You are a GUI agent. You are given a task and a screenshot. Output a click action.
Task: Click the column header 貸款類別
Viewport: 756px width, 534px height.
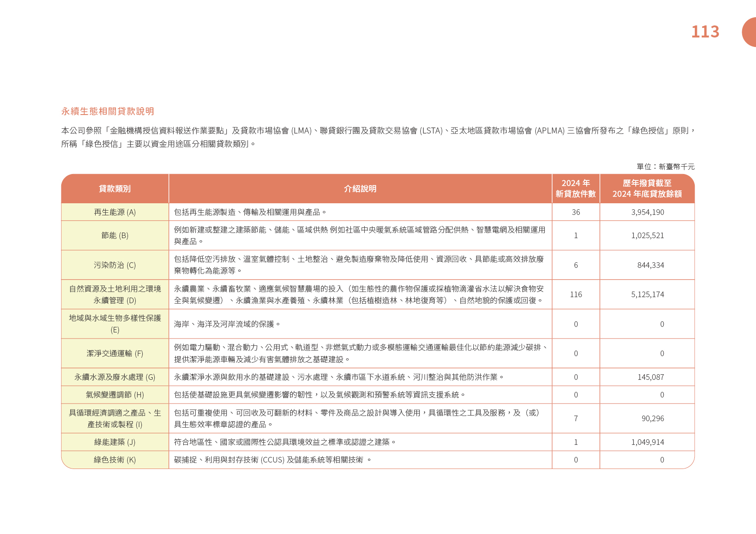tap(115, 189)
